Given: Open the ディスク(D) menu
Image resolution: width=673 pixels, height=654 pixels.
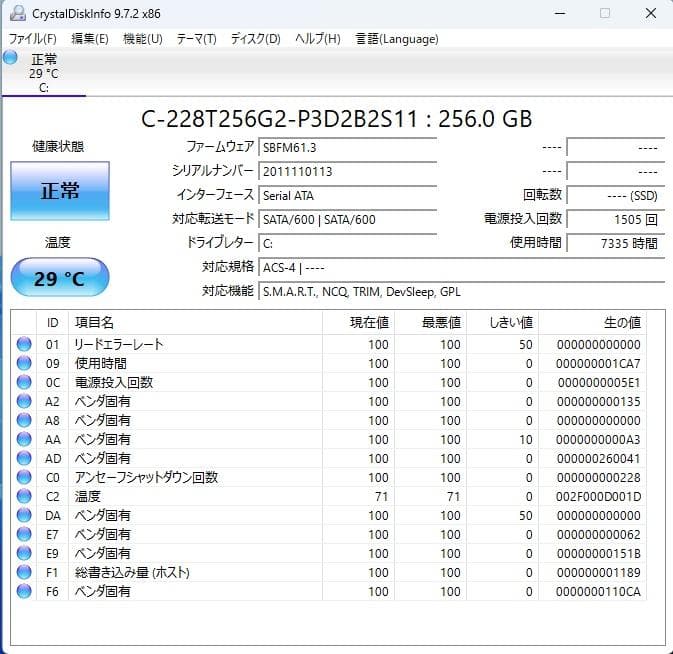Looking at the screenshot, I should pos(255,39).
